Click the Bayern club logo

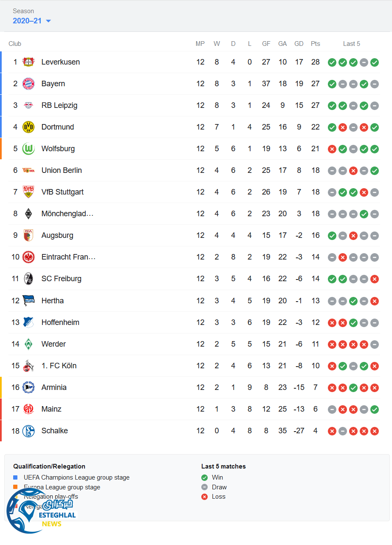[28, 84]
